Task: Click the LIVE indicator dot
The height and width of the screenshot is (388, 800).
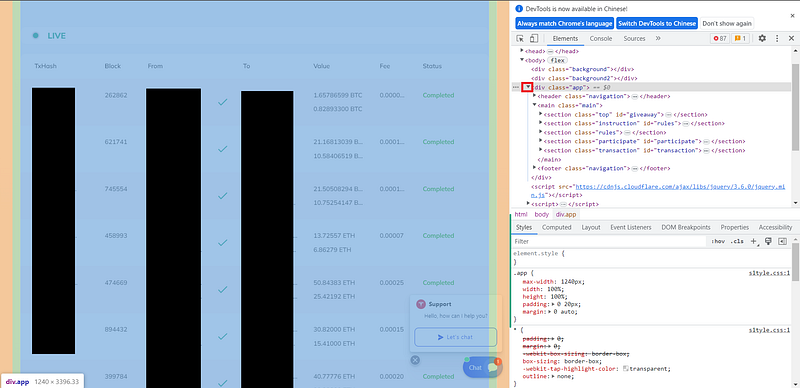Action: click(35, 36)
